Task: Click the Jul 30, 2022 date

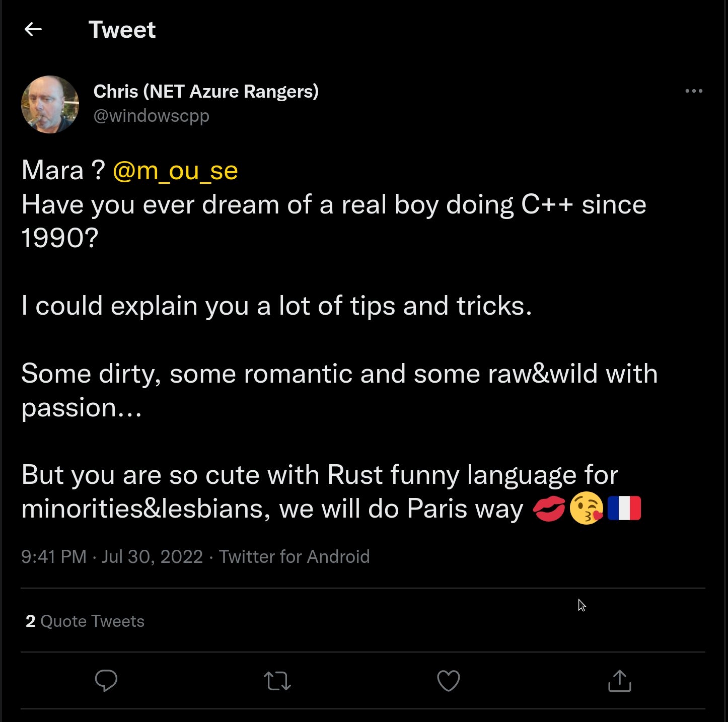Action: (x=152, y=557)
